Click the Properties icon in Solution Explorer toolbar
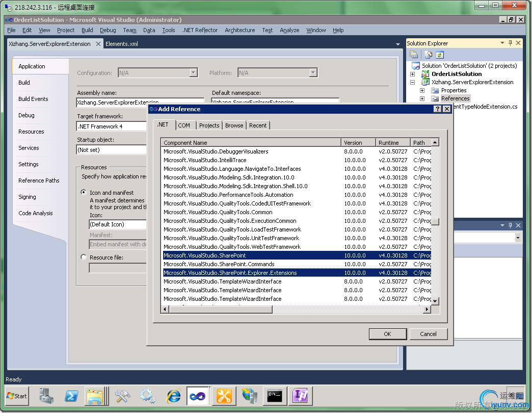 pos(414,55)
